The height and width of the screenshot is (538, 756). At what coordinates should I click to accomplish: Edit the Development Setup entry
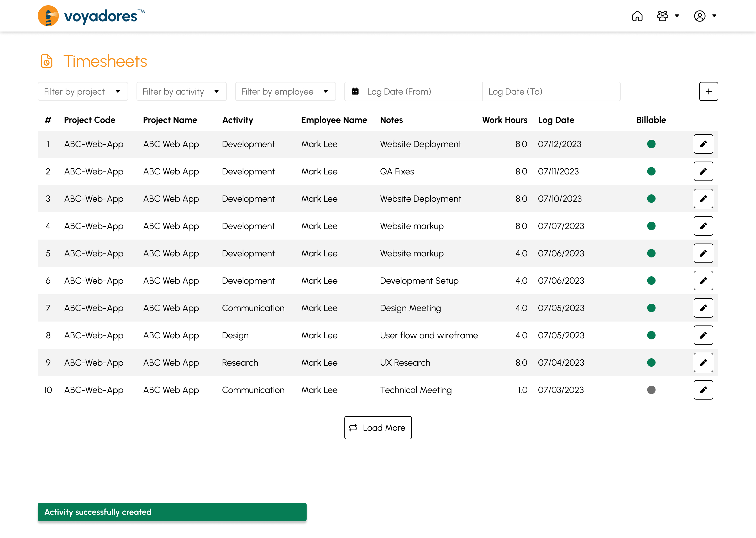tap(703, 281)
